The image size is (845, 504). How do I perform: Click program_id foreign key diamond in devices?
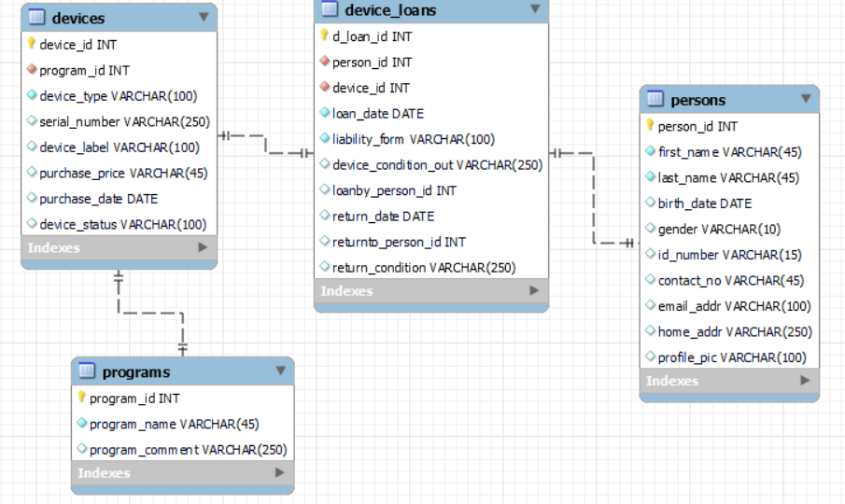click(x=32, y=69)
